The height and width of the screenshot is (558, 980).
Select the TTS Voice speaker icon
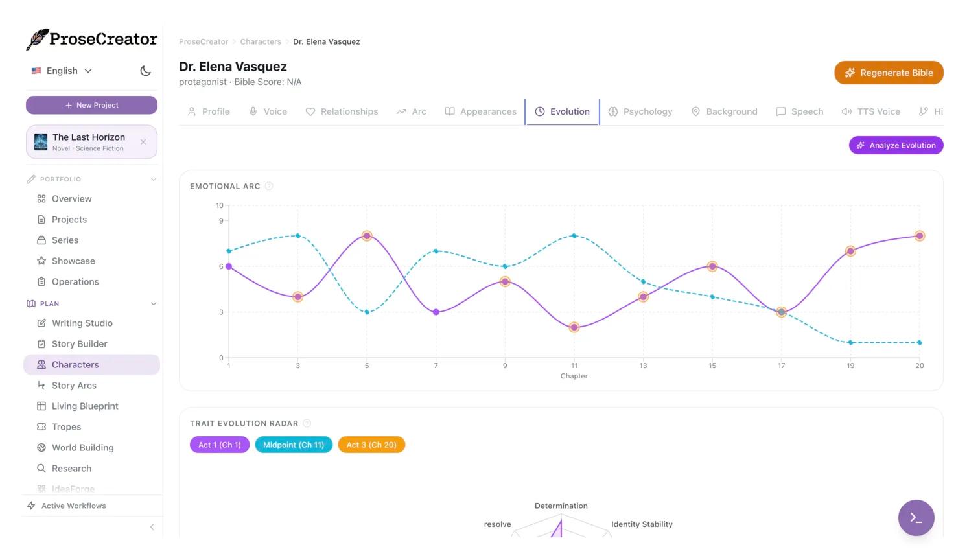pyautogui.click(x=846, y=111)
